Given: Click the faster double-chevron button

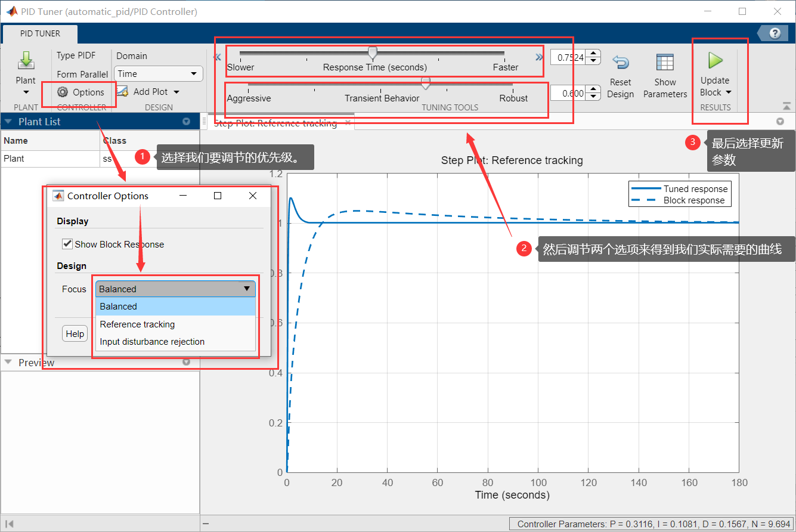Looking at the screenshot, I should click(539, 57).
